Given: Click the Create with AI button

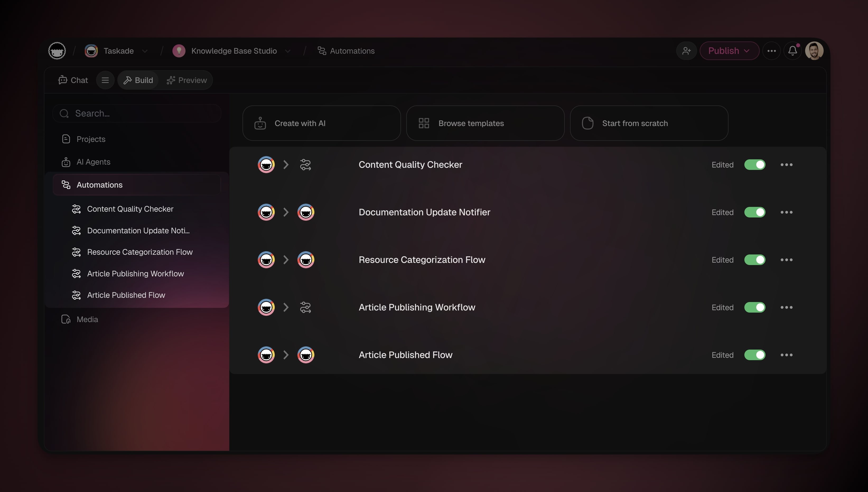Looking at the screenshot, I should point(321,123).
